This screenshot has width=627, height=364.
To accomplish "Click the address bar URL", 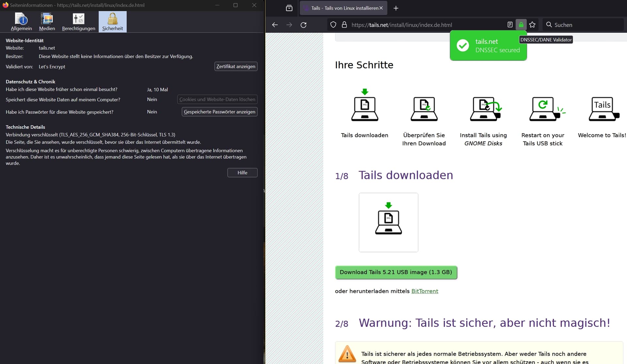I will click(402, 25).
